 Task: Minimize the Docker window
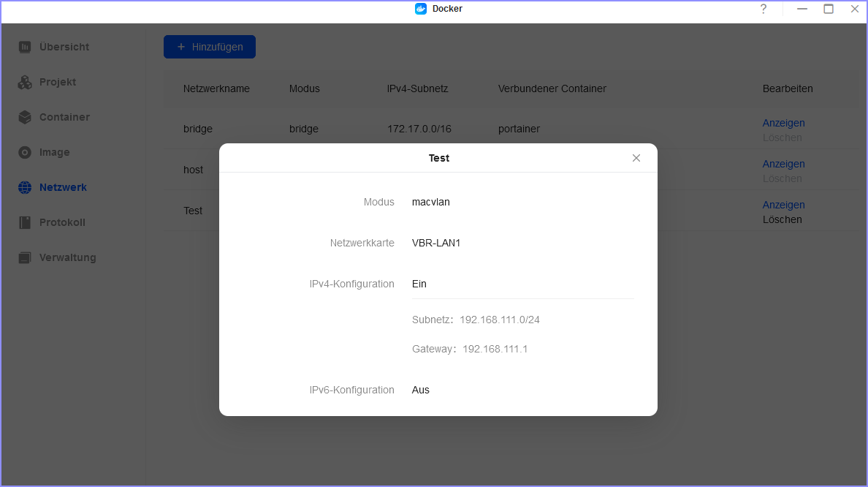click(x=802, y=9)
